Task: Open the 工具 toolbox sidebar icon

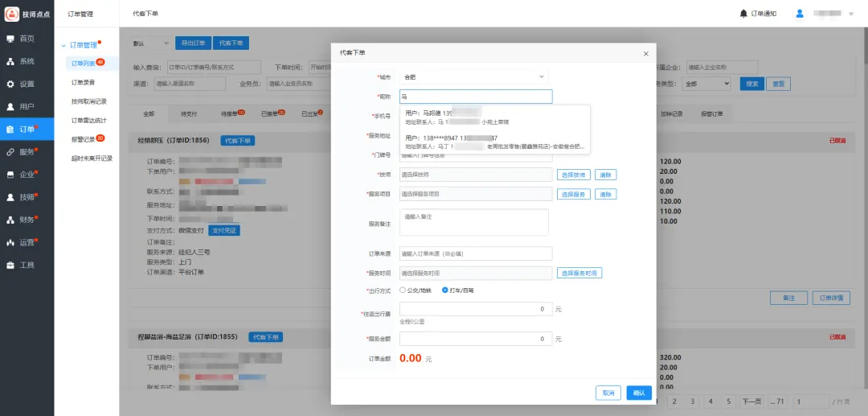Action: pos(10,265)
